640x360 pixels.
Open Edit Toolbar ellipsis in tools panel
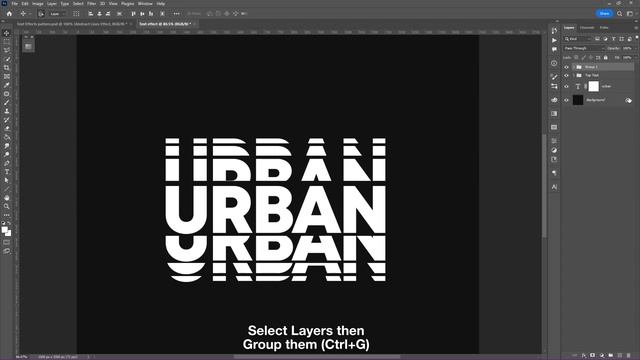tap(7, 215)
